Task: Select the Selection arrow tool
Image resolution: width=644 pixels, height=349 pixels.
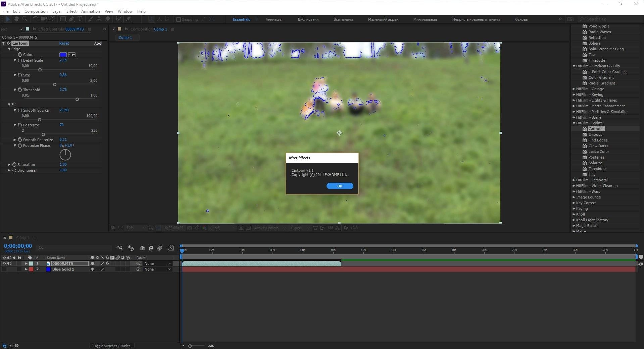Action: [8, 19]
